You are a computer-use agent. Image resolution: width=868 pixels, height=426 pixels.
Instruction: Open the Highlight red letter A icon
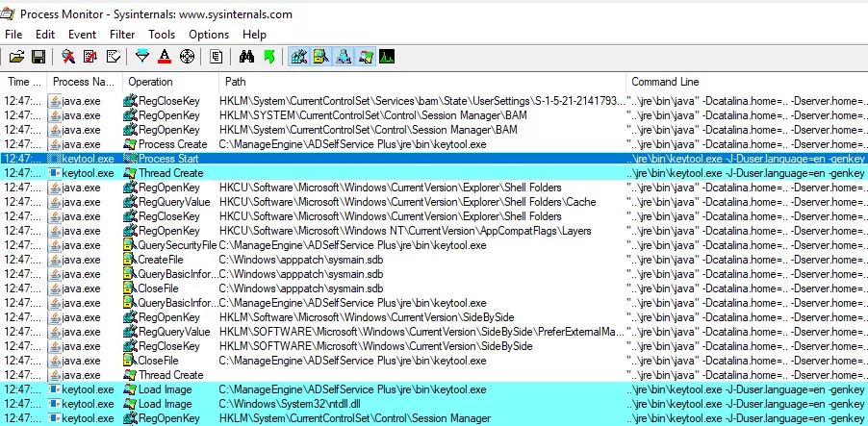coord(165,57)
